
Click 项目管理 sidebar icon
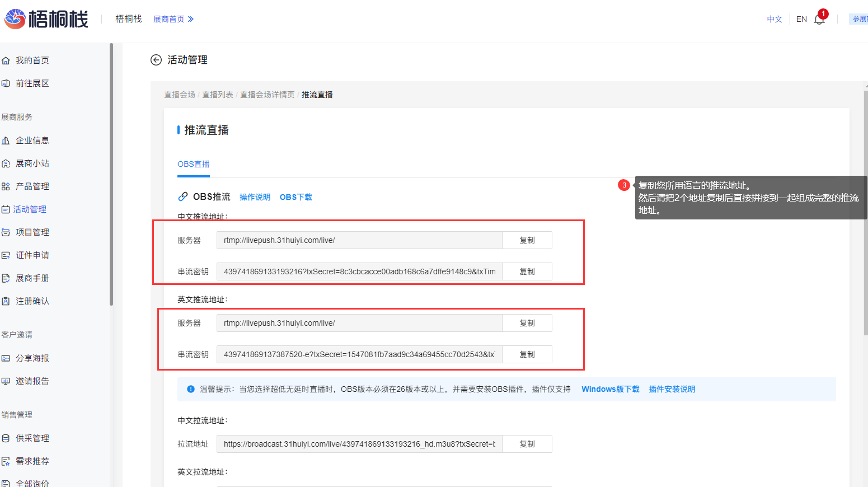point(6,232)
